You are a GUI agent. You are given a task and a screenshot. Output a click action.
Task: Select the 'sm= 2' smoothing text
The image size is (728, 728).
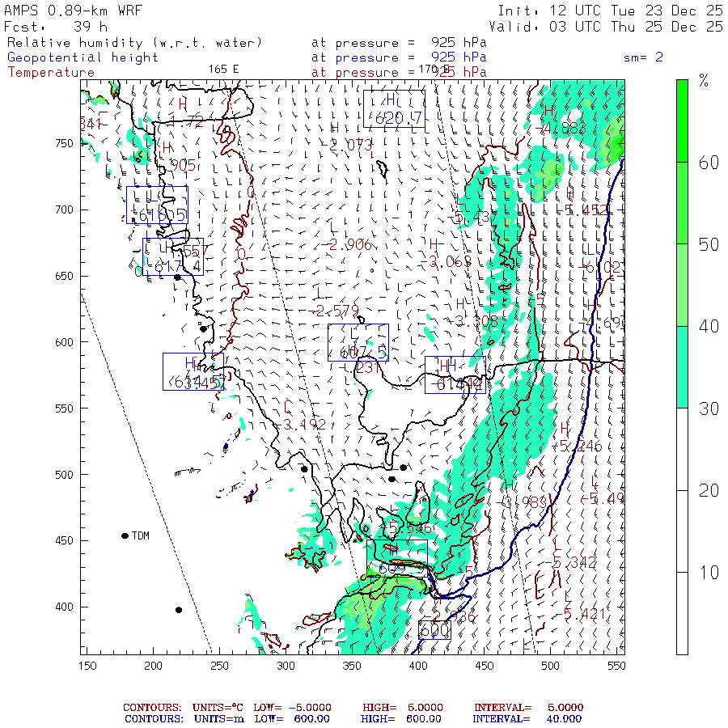coord(643,57)
